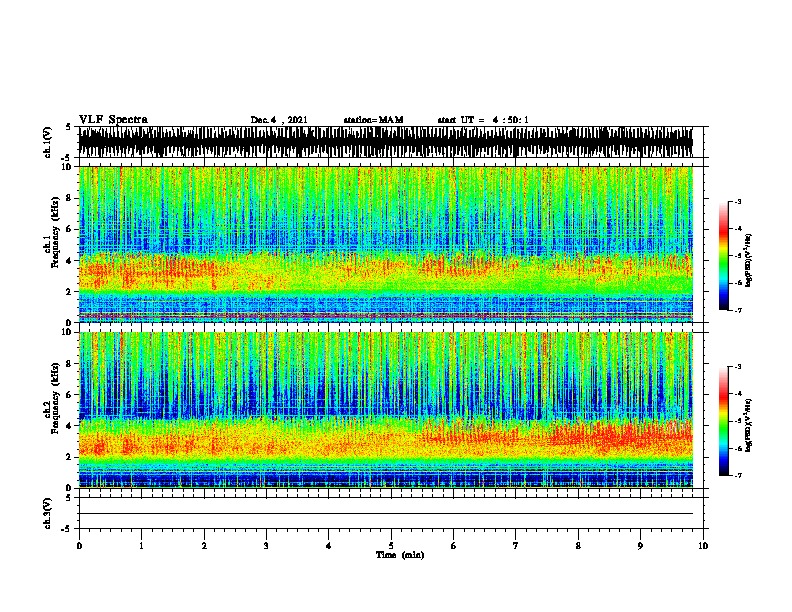Click the "ch.3(V)" axis label at bottom

[48, 513]
